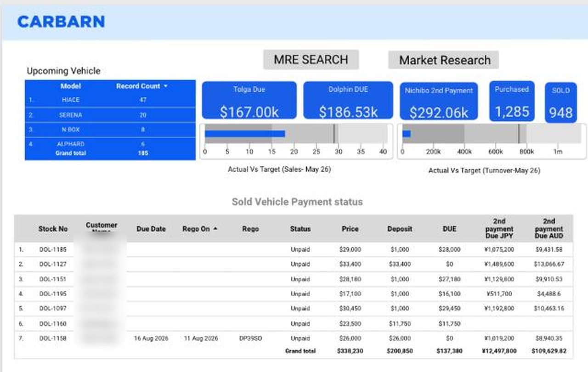Select stock number DOL-1151
588x372 pixels.
53,279
